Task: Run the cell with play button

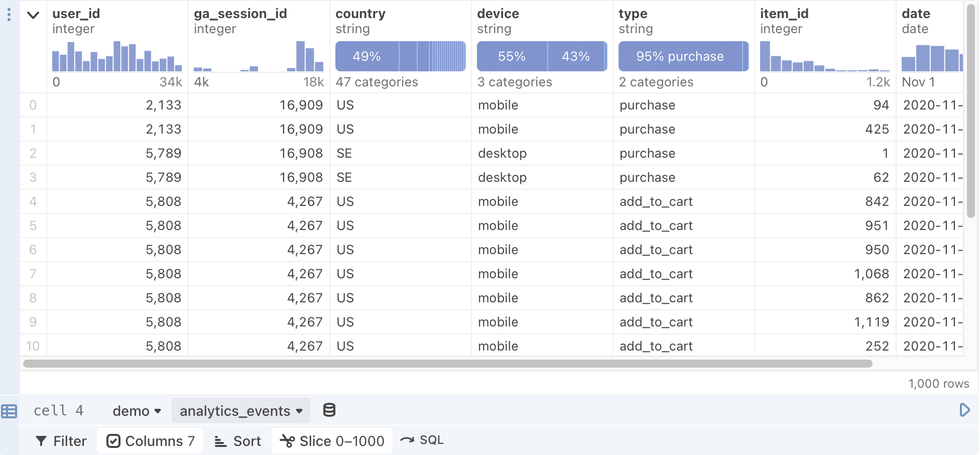Action: [964, 410]
